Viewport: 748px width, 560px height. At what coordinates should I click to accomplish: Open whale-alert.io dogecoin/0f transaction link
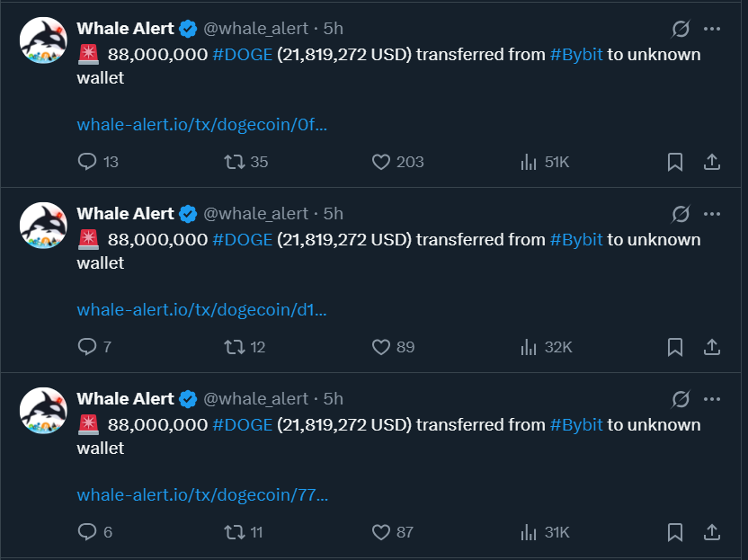click(x=202, y=124)
